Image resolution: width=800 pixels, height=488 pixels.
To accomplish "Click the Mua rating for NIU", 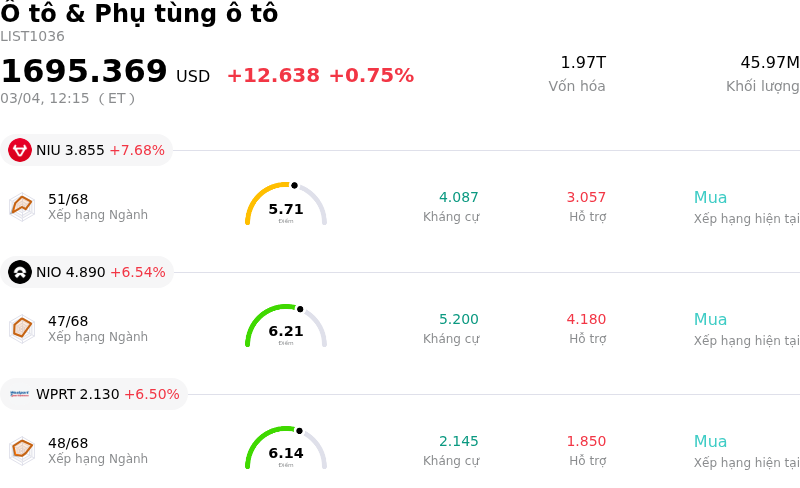I will pos(710,198).
